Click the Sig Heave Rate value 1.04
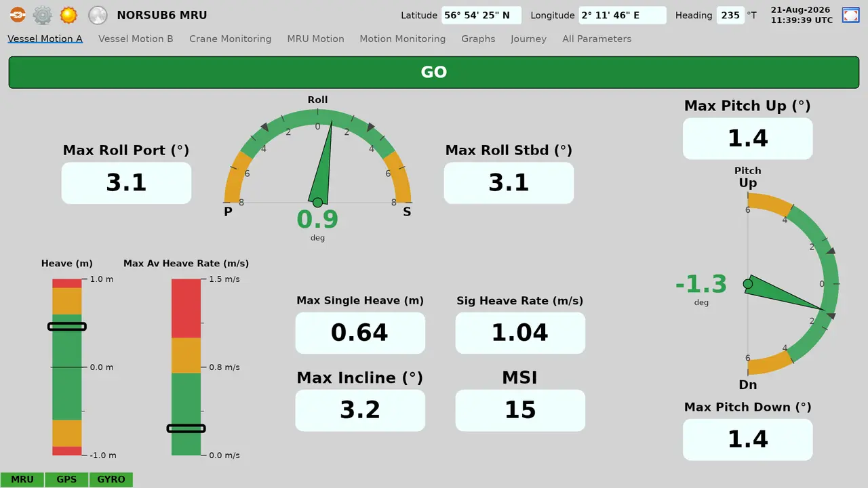The width and height of the screenshot is (868, 488). [x=520, y=333]
